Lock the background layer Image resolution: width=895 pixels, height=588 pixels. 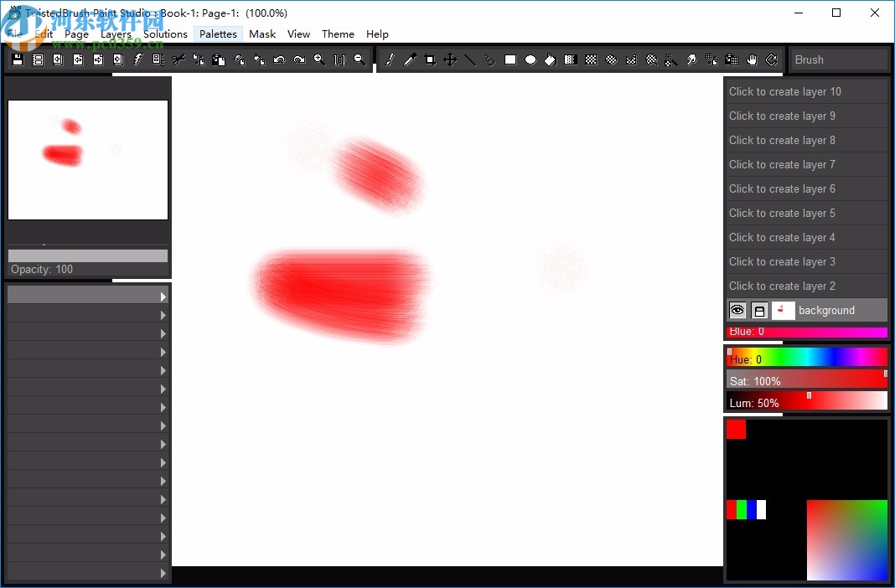point(758,310)
